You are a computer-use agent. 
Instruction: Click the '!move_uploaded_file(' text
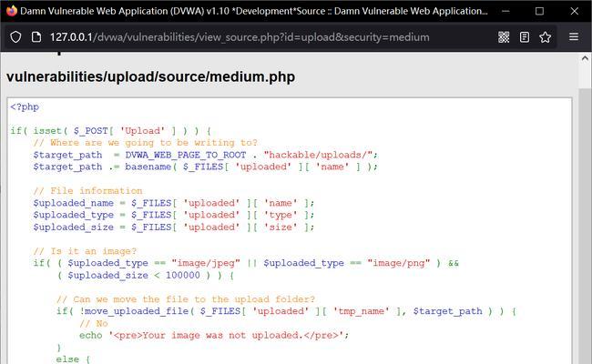[x=137, y=311]
